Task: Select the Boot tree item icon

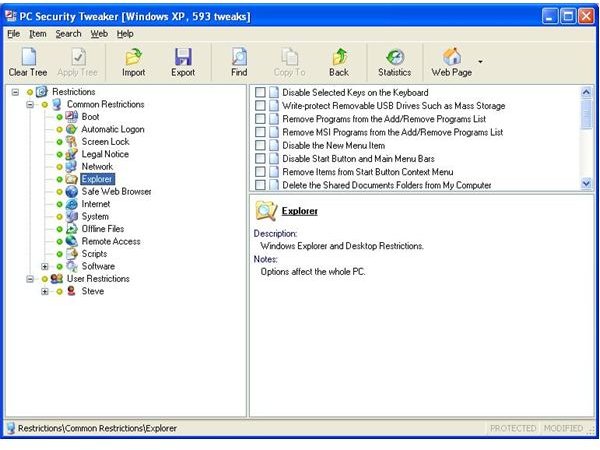Action: [x=72, y=117]
